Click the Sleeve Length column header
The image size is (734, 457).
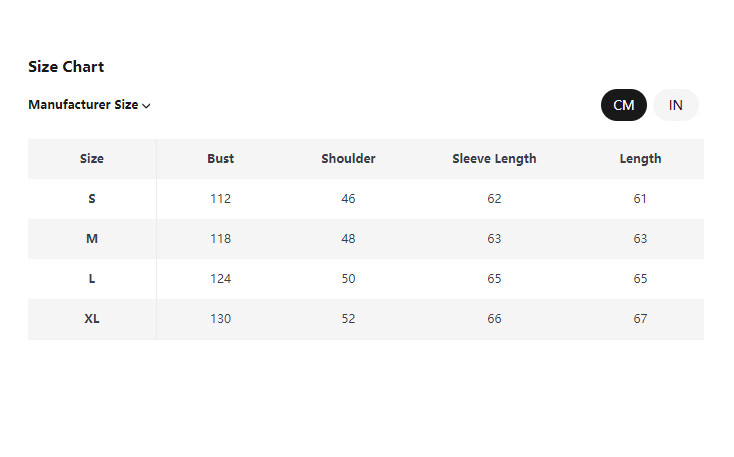(494, 159)
